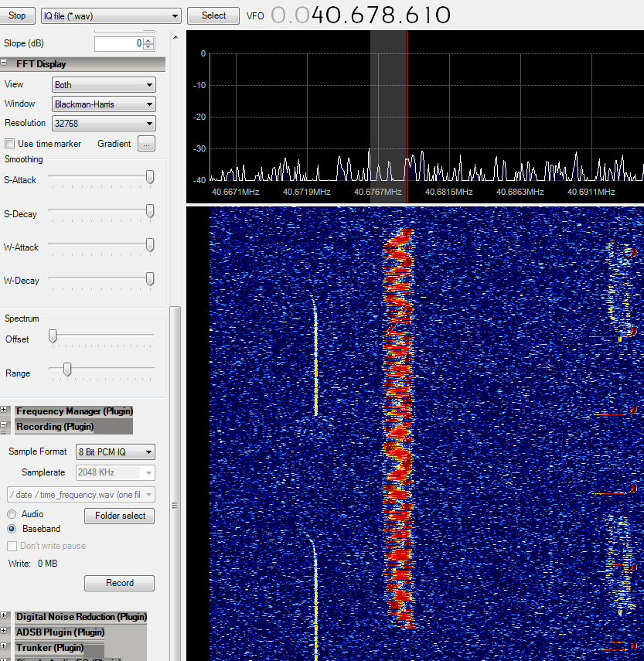Image resolution: width=644 pixels, height=661 pixels.
Task: Click 40.6911MHz label on frequency axis
Action: tap(591, 192)
